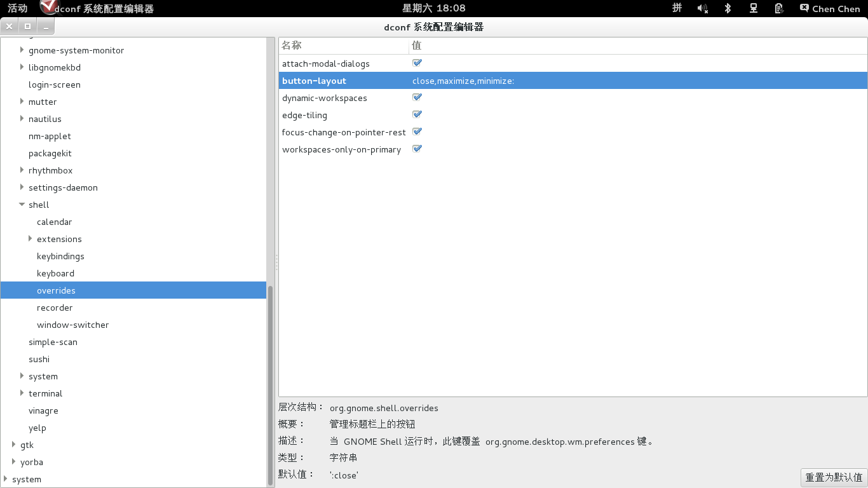Click the org.gnome.shell.overrides schema text
The height and width of the screenshot is (488, 868).
[384, 408]
